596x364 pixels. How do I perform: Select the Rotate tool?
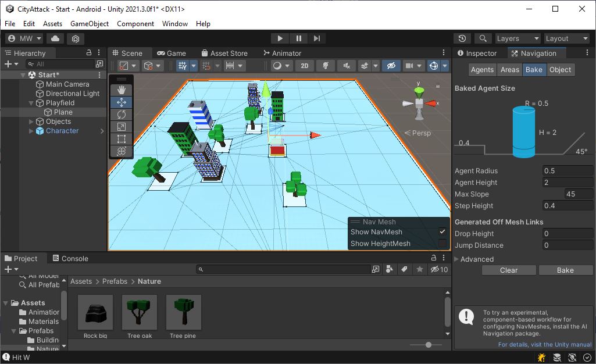[121, 114]
